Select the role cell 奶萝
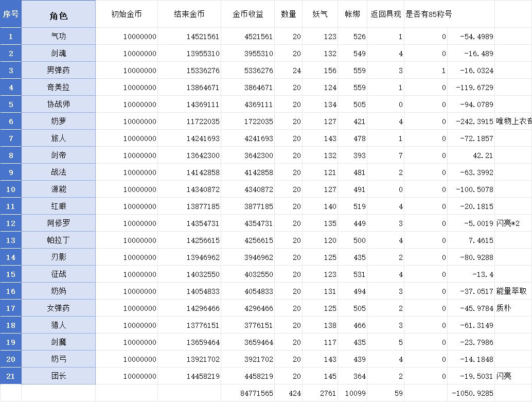The width and height of the screenshot is (532, 402). click(x=58, y=121)
